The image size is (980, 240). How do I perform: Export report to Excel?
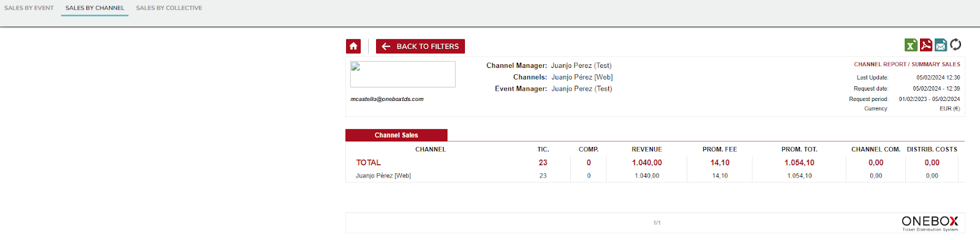pyautogui.click(x=911, y=45)
